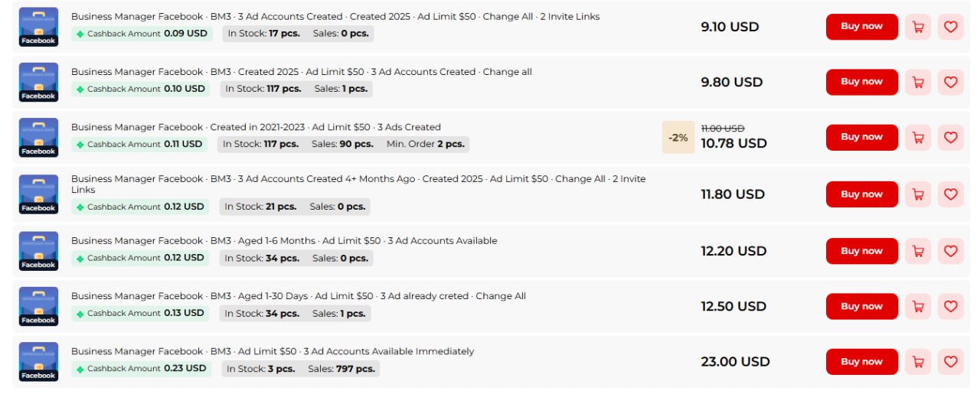Add the 9.80 USD listing to cart

coord(917,82)
